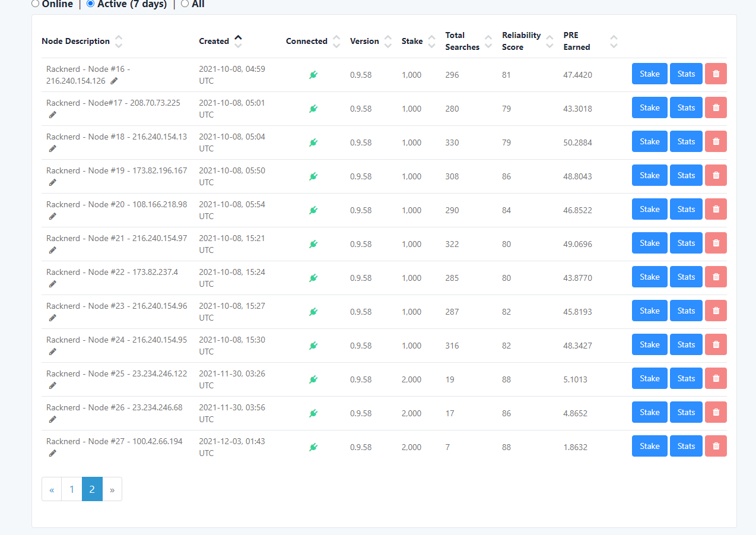Edit description of Racknerd Node #19

click(52, 182)
